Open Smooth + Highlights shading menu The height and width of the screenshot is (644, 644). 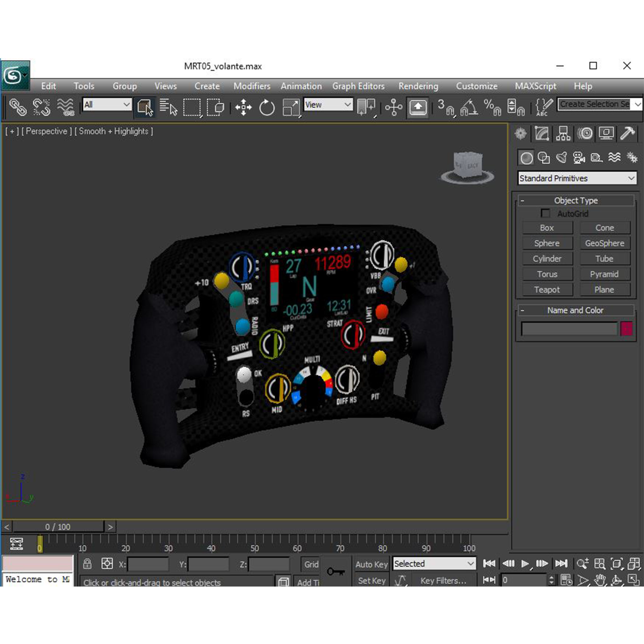coord(114,131)
